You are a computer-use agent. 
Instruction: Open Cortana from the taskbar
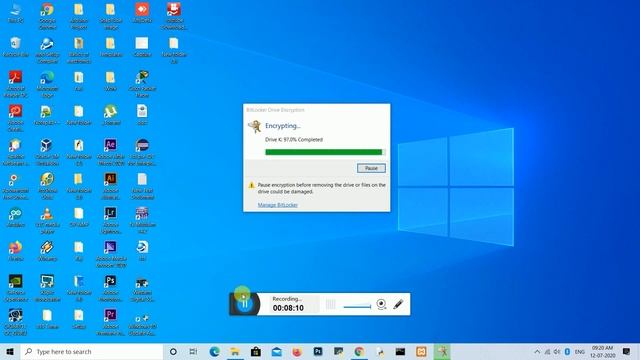173,351
